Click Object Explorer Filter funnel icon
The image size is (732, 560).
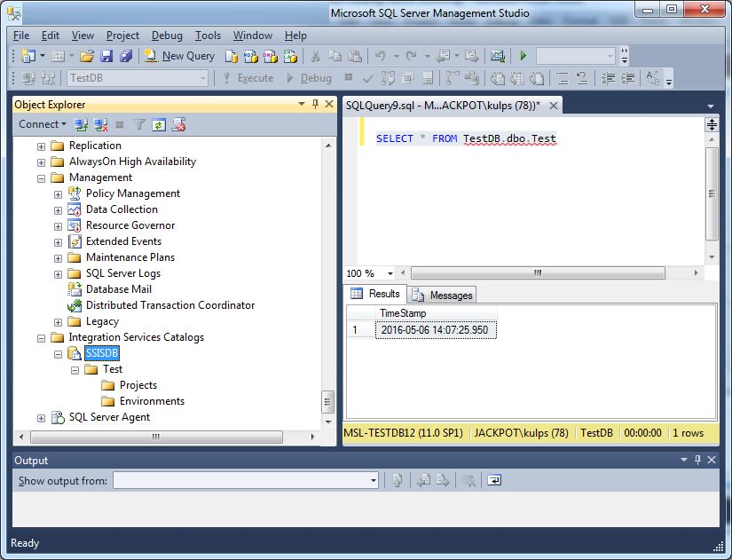click(x=139, y=125)
